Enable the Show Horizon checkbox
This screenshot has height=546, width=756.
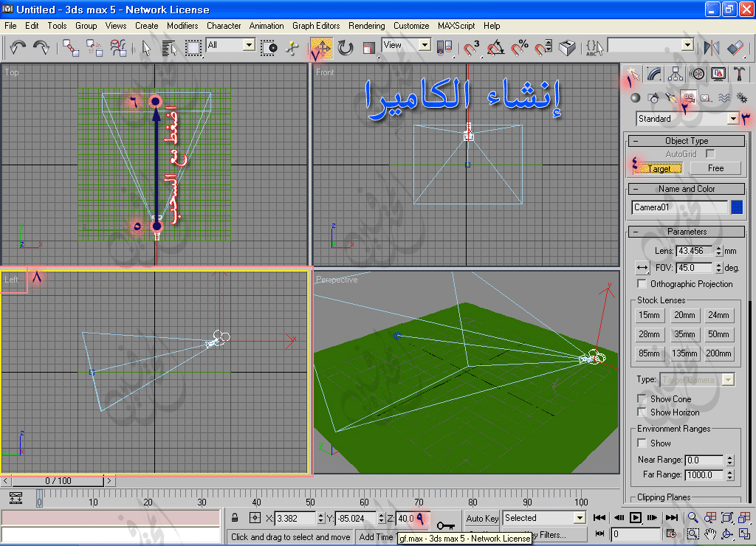pyautogui.click(x=642, y=412)
